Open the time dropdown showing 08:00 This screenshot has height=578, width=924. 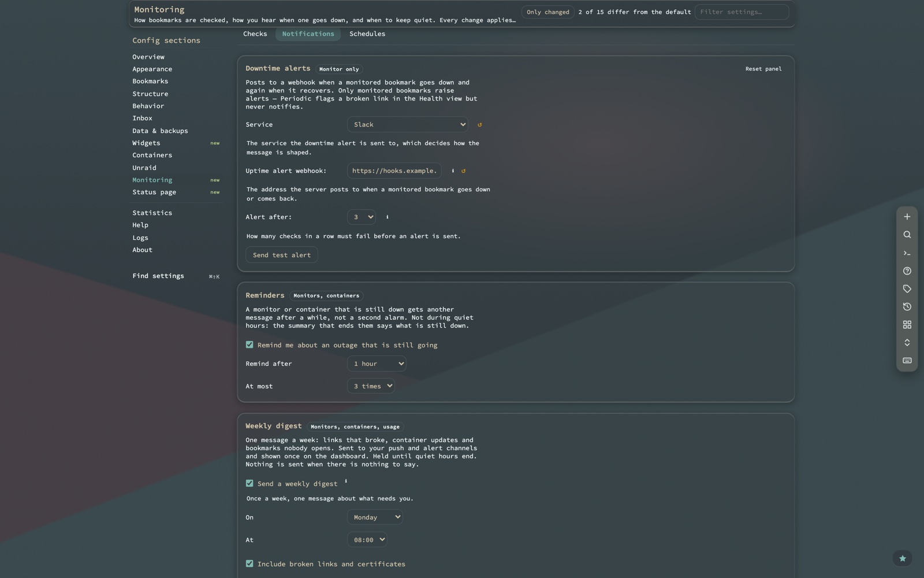tap(367, 540)
